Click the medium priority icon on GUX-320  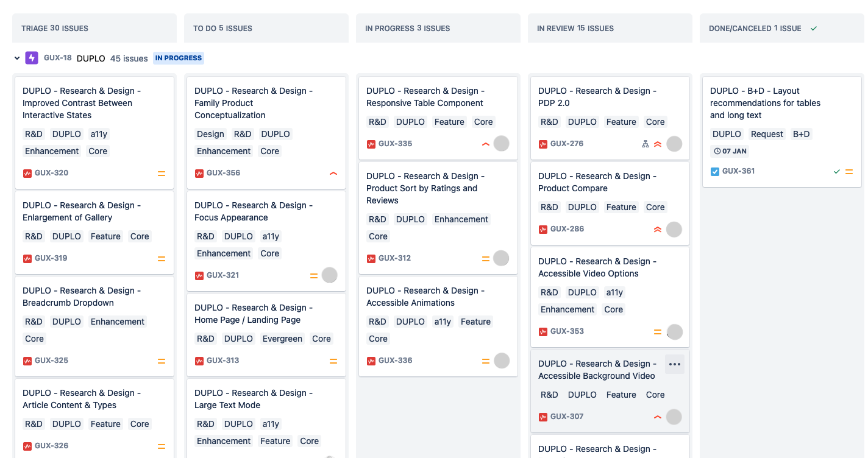pyautogui.click(x=162, y=174)
